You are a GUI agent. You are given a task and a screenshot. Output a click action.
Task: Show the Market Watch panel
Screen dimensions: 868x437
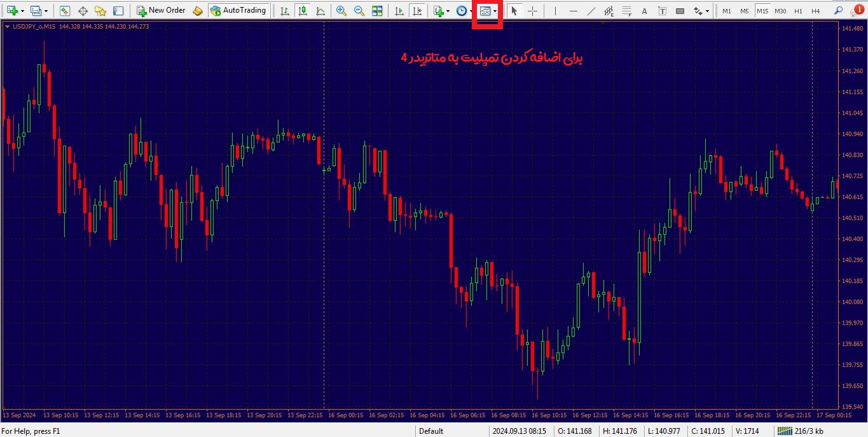pos(65,11)
